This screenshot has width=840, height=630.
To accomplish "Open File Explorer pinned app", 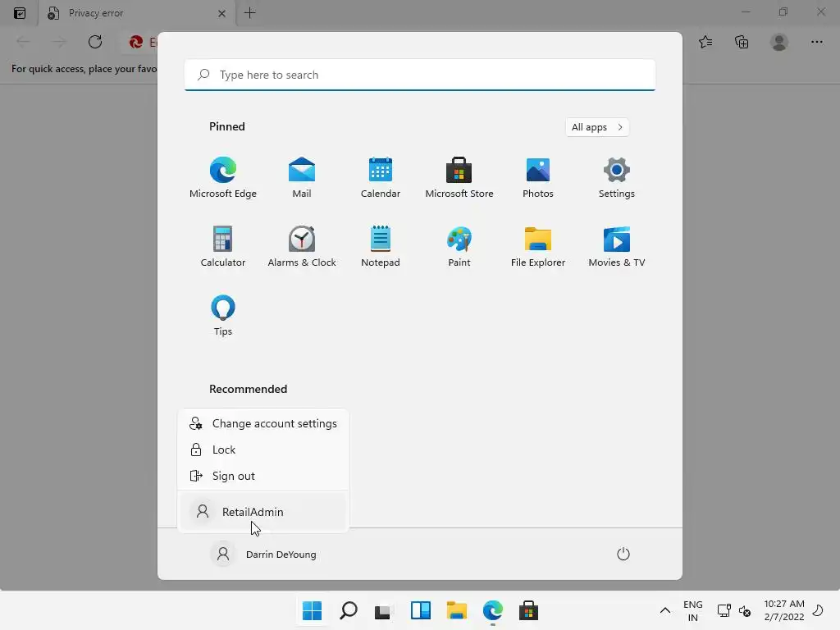I will tap(538, 246).
